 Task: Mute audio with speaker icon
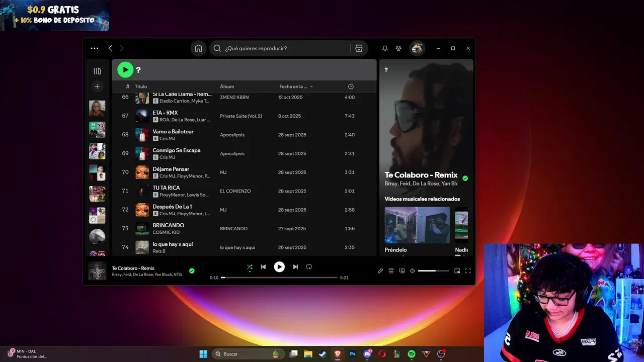click(x=412, y=271)
